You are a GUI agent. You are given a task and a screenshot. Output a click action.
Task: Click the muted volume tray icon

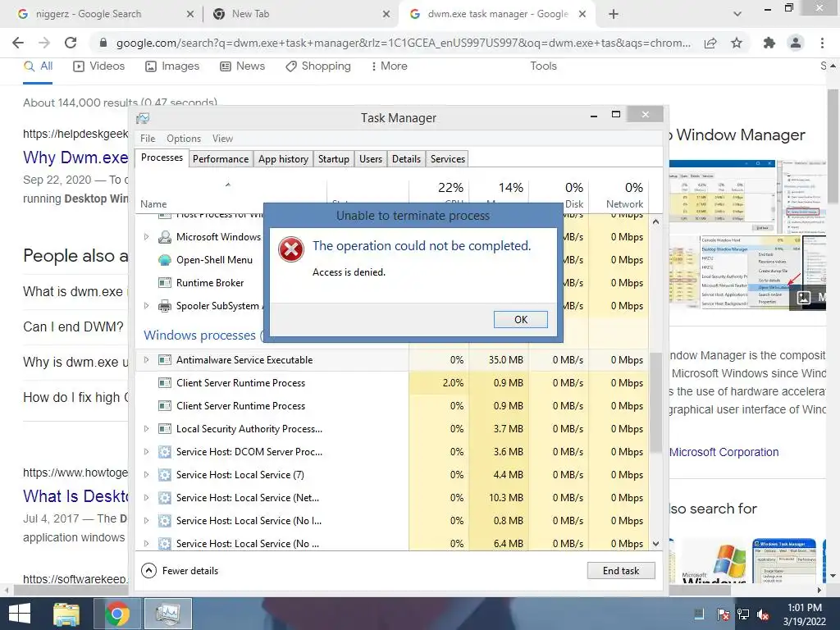coord(763,614)
